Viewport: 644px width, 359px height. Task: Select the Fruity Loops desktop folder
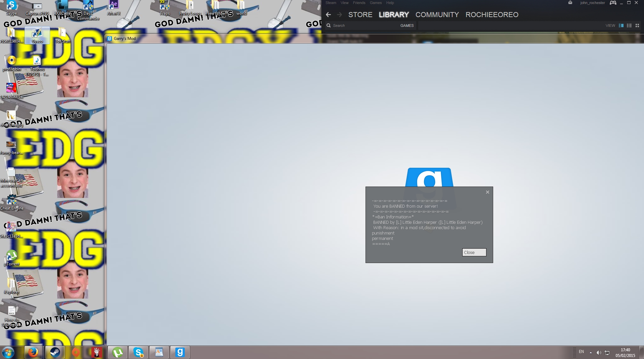coord(190,8)
